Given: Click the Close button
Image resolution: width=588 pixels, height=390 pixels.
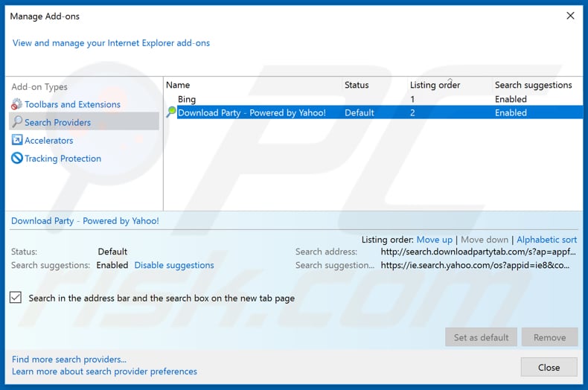Looking at the screenshot, I should pyautogui.click(x=549, y=367).
